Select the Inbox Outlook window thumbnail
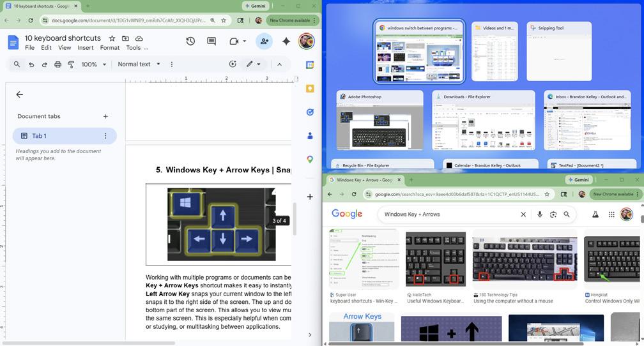The height and width of the screenshot is (346, 644). coord(587,121)
